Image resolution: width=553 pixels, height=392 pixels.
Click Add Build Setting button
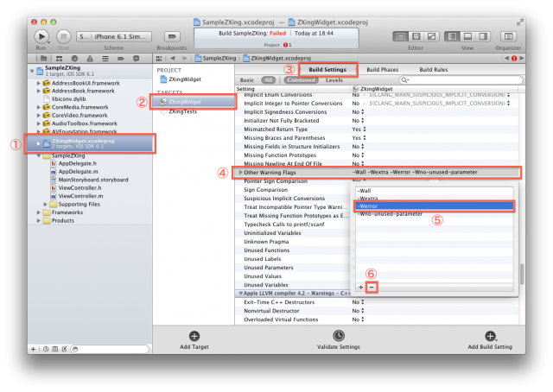click(x=490, y=340)
